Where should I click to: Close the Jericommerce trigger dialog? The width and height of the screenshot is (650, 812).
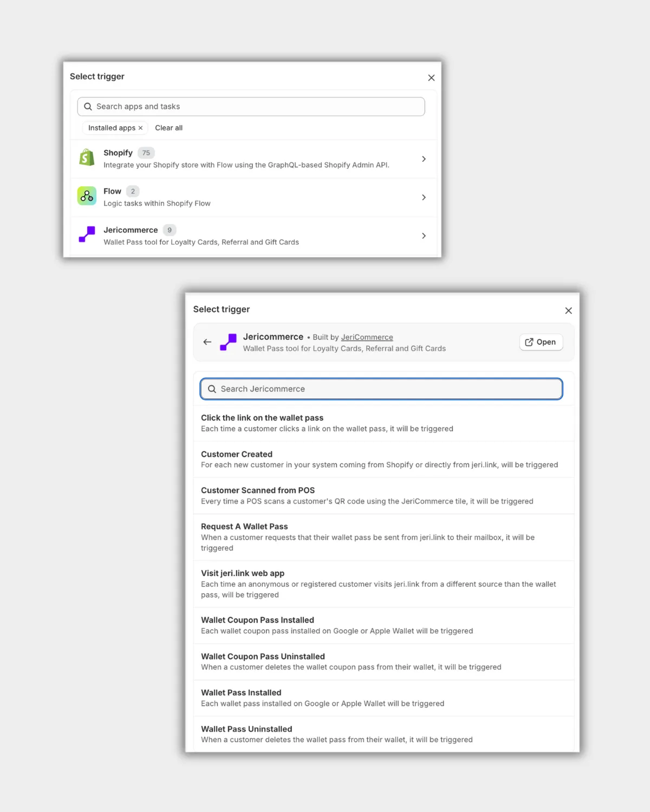(x=568, y=311)
